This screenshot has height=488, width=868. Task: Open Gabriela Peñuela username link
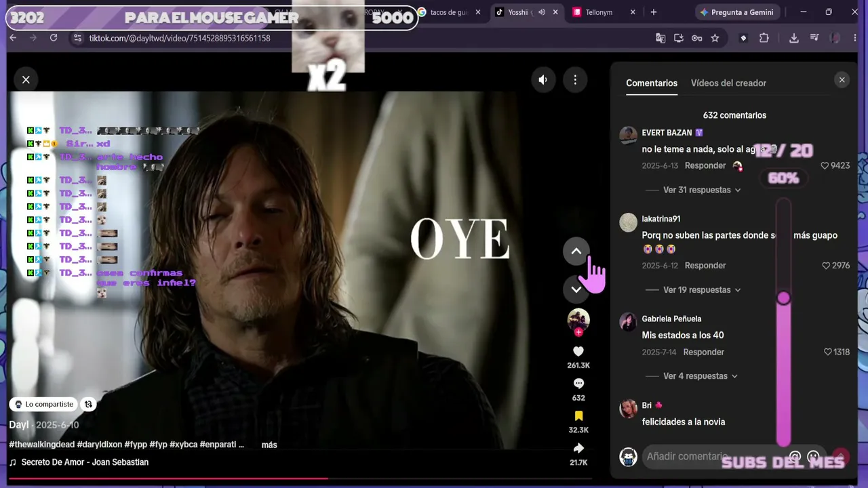tap(671, 319)
